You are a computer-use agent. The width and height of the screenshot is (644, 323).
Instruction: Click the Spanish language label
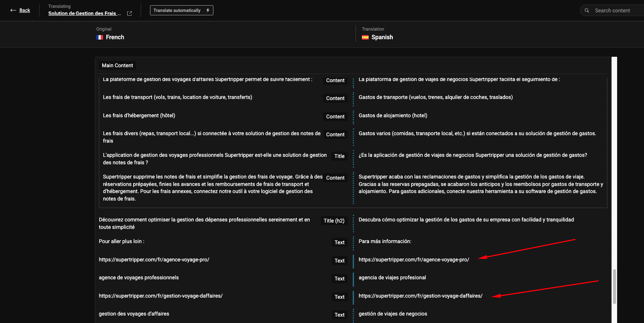(x=382, y=37)
